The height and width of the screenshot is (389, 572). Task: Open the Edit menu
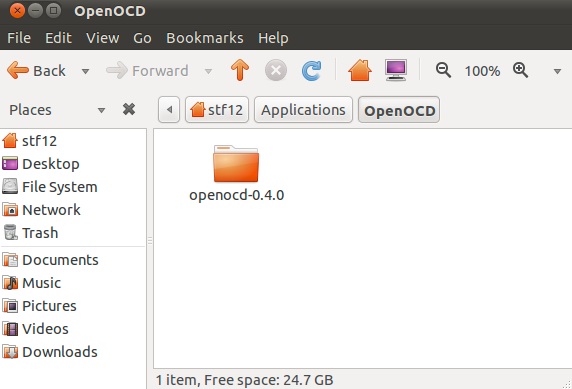58,38
